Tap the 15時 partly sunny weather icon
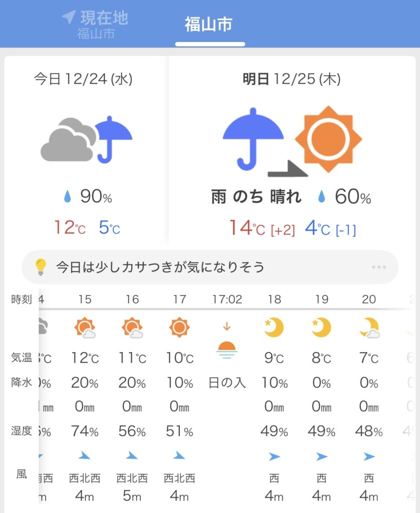Image resolution: width=420 pixels, height=513 pixels. click(x=85, y=328)
